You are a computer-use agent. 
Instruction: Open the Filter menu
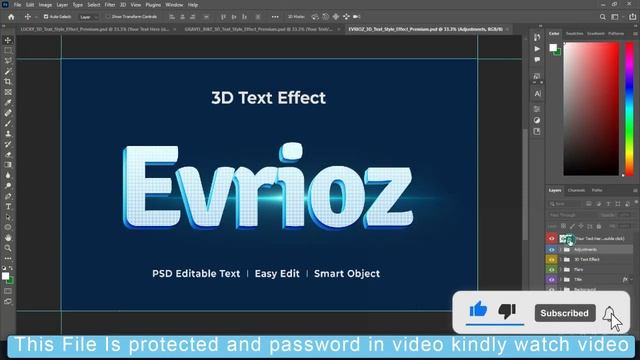pos(110,5)
